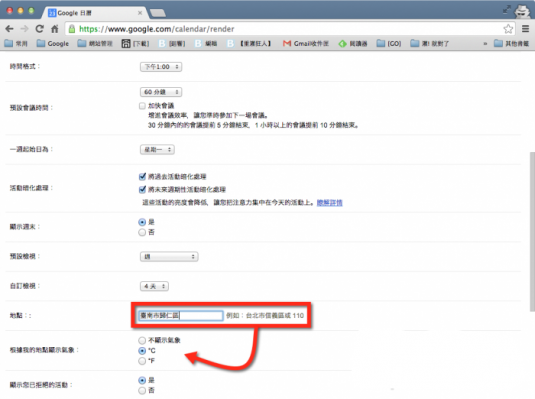Select the Google 日曆 tab
535x399 pixels.
coord(95,13)
